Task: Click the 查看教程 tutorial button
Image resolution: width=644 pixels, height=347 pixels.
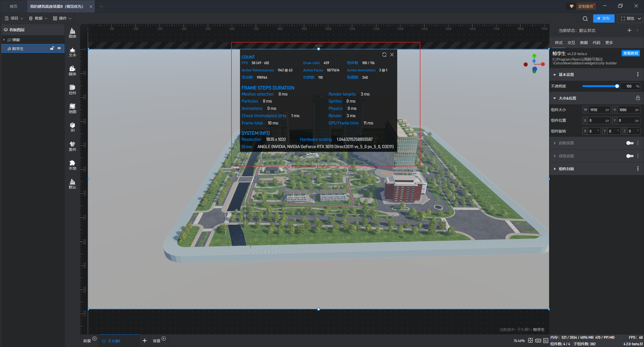Action: point(630,53)
